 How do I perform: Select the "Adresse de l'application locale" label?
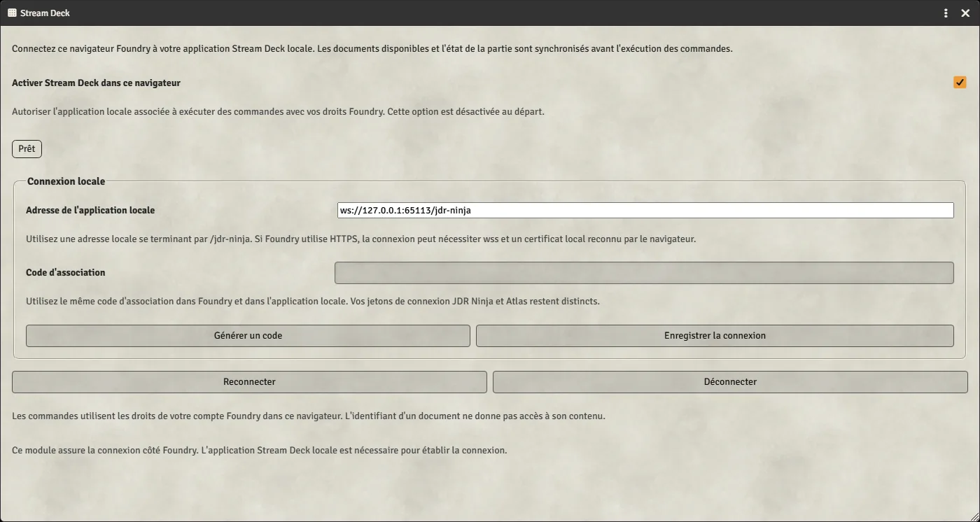(90, 210)
